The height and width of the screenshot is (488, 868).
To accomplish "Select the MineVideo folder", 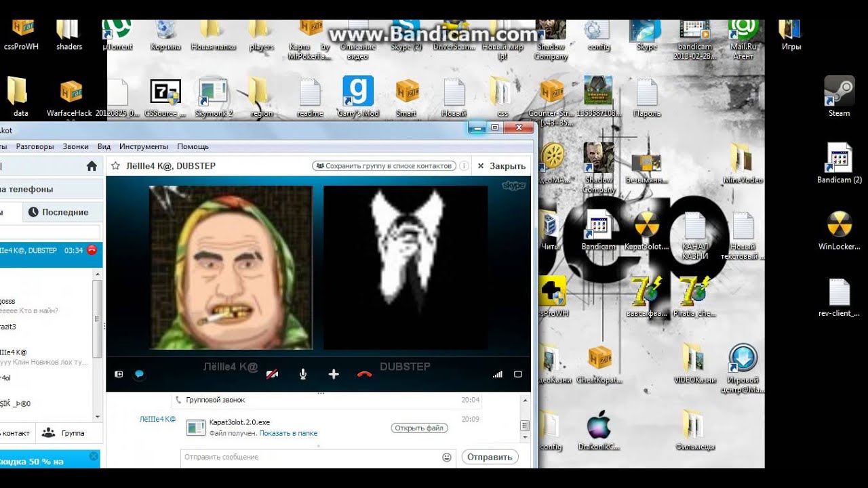I will 743,163.
